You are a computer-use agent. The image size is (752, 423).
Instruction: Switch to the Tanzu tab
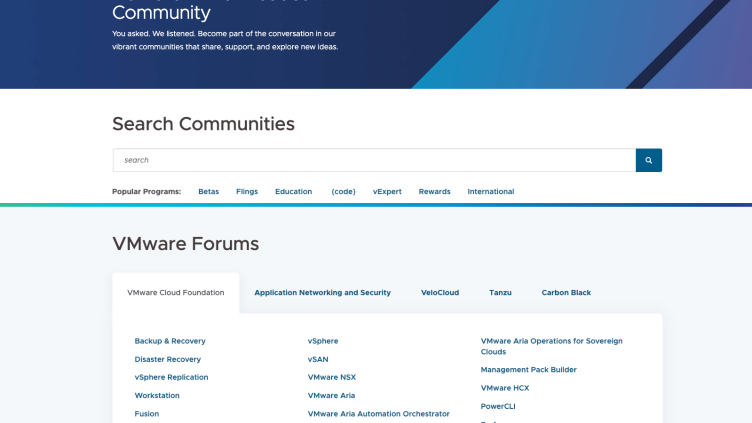500,293
